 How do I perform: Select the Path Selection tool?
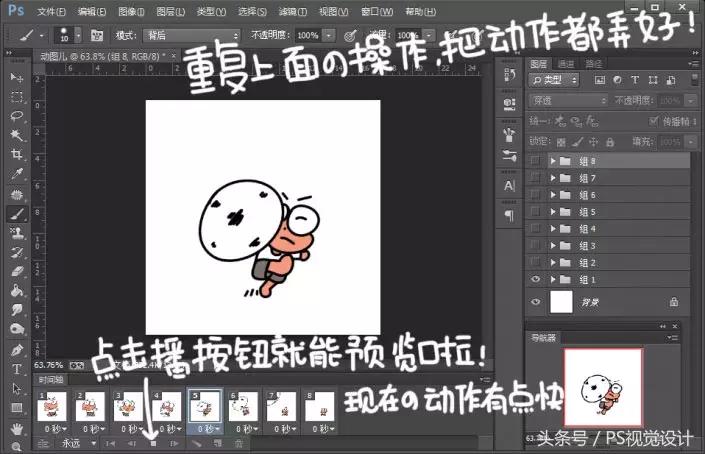[x=17, y=388]
